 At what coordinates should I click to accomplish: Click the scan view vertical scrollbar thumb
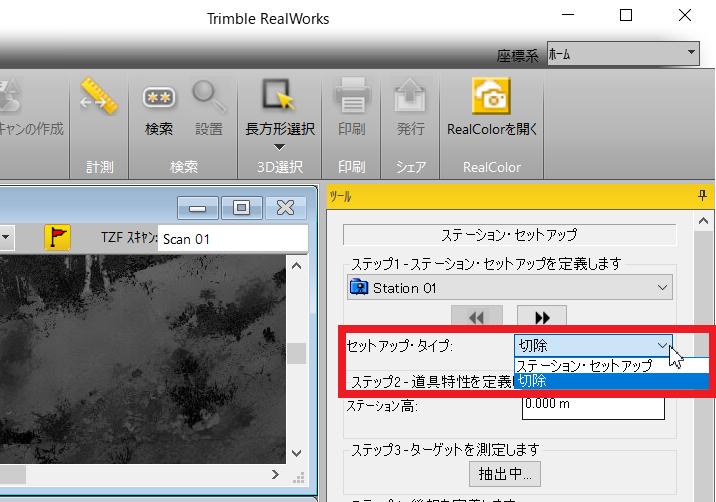(296, 353)
